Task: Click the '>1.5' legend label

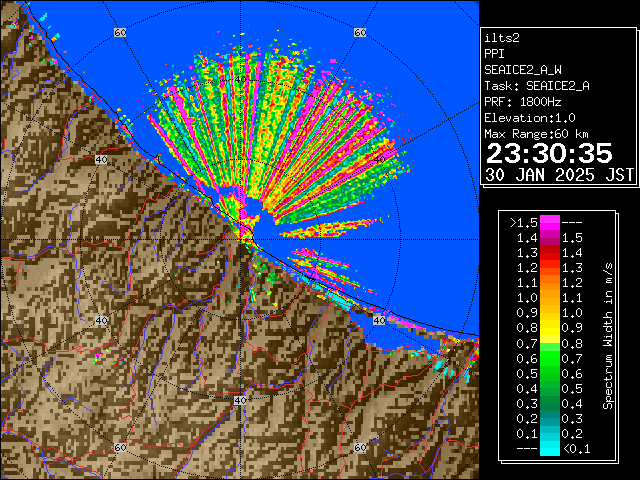Action: [x=524, y=223]
